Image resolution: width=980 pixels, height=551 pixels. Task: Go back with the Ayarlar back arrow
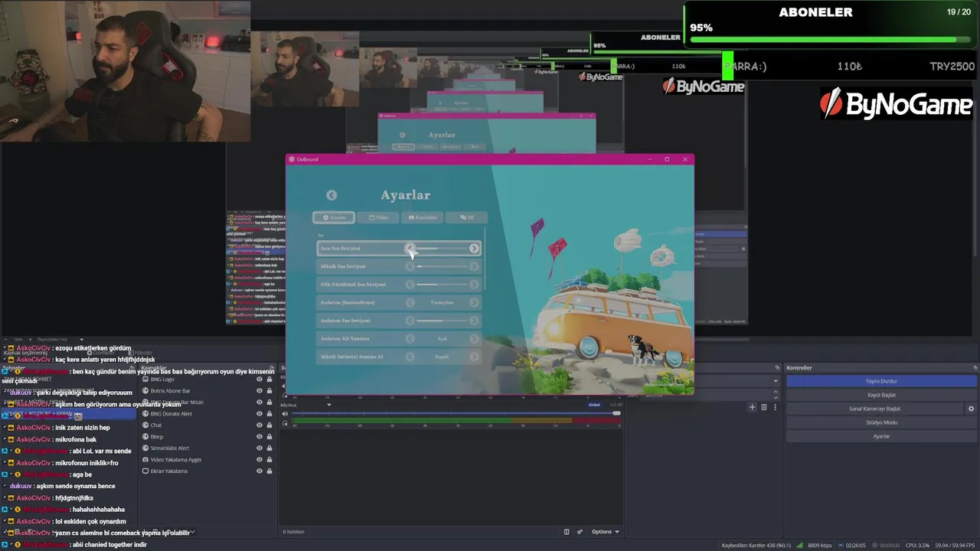coord(332,195)
